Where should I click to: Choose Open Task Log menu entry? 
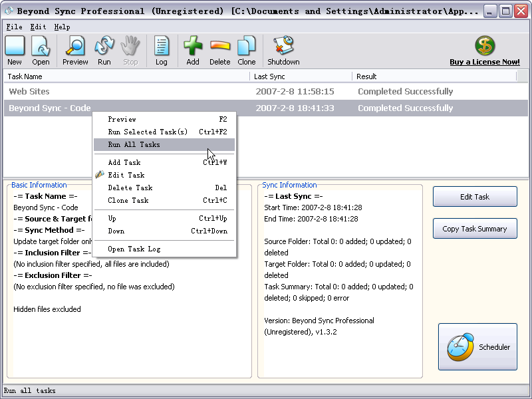tap(164, 249)
